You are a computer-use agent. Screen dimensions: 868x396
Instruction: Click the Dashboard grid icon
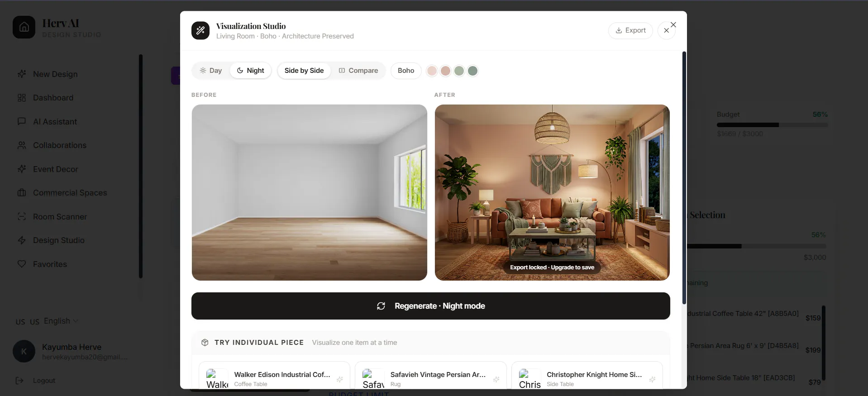tap(22, 98)
